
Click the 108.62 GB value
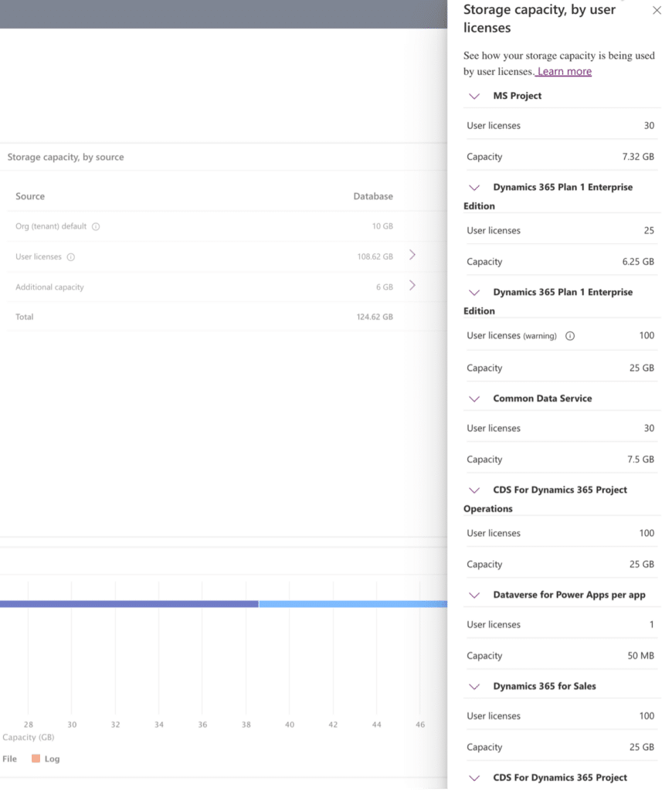[x=375, y=256]
